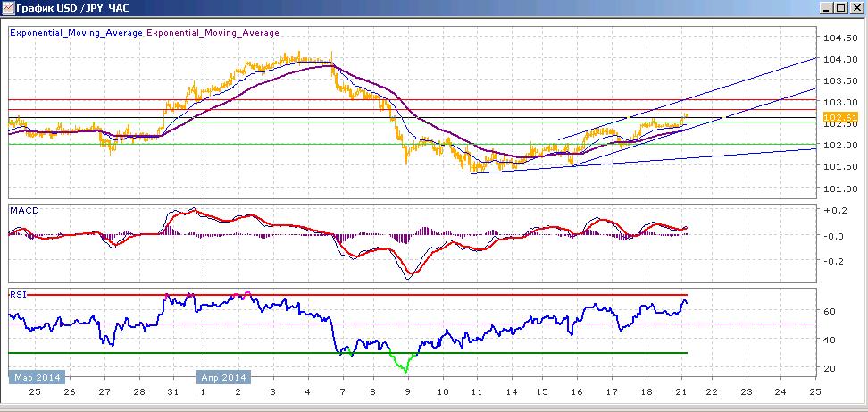
Task: Close the USD/JPY chart window
Action: (857, 8)
